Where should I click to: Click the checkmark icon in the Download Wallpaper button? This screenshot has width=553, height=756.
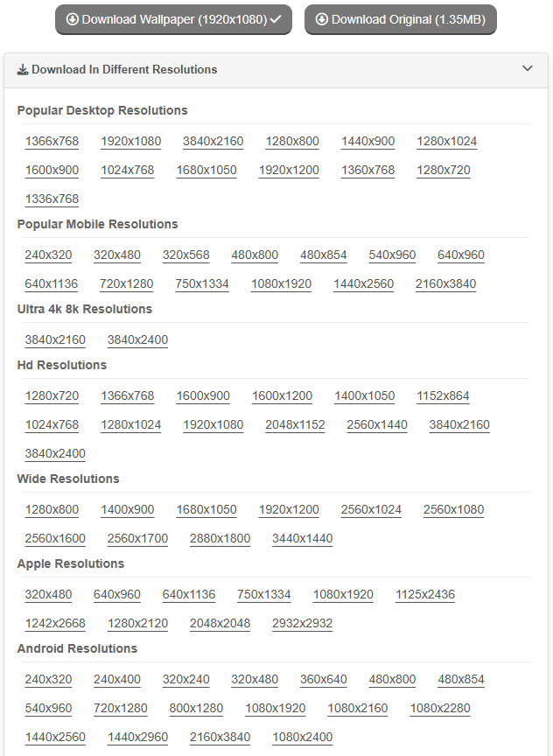(x=276, y=19)
